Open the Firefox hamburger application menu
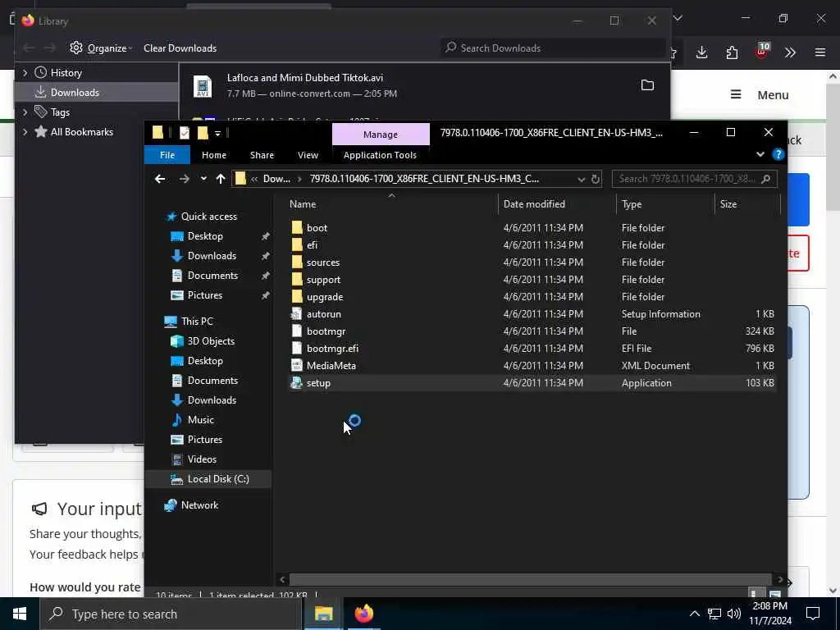The width and height of the screenshot is (840, 630). (820, 52)
